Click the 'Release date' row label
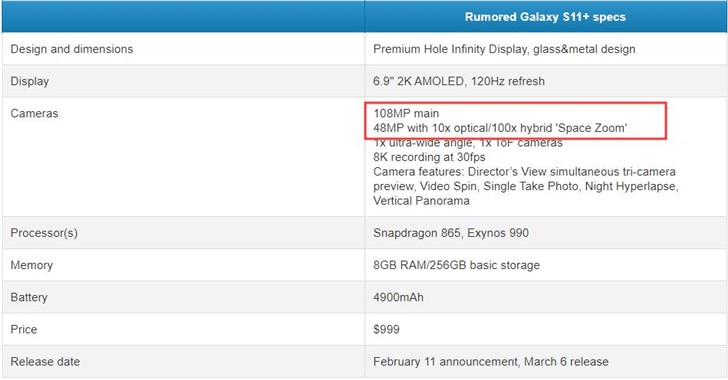The height and width of the screenshot is (380, 728). pos(45,361)
